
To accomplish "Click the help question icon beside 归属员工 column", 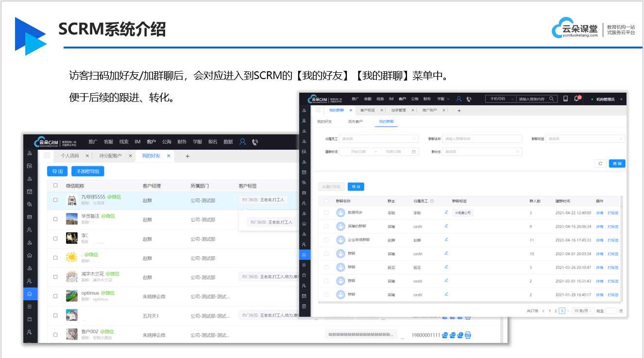I will pyautogui.click(x=432, y=201).
